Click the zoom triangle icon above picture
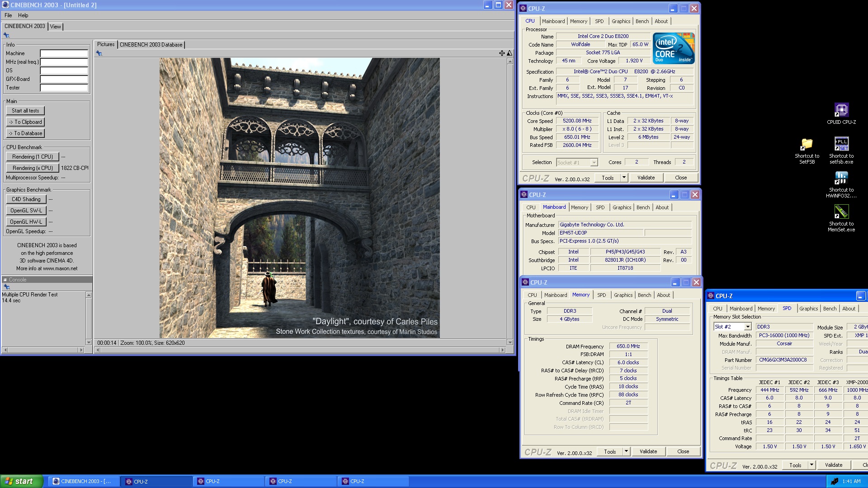The height and width of the screenshot is (488, 868). 509,53
